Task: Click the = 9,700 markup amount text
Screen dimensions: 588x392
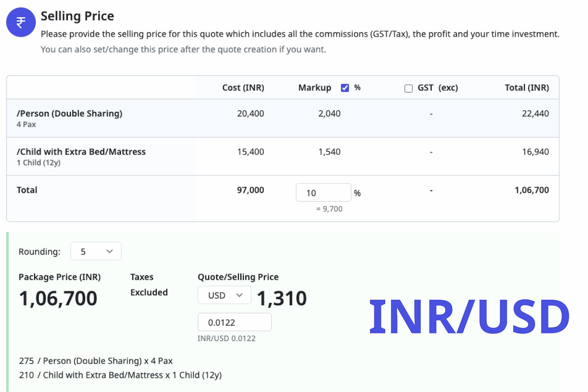Action: 329,209
